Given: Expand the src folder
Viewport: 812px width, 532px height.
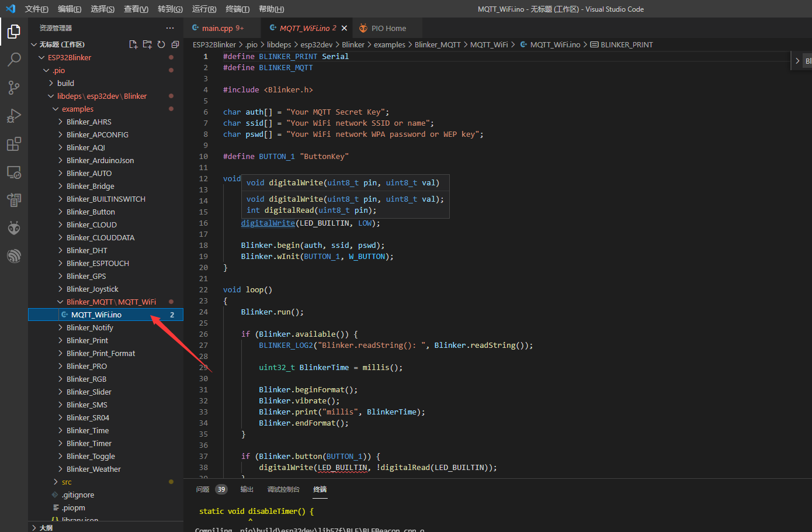Looking at the screenshot, I should pos(106,482).
